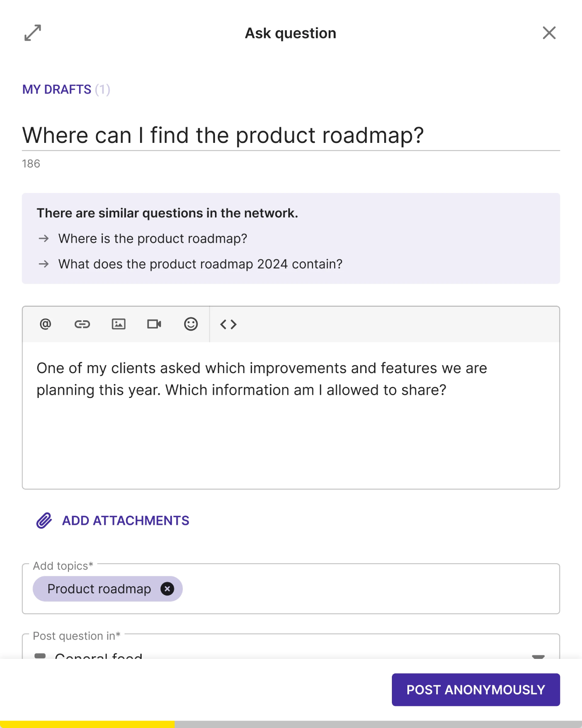
Task: Open the emoji picker
Action: pyautogui.click(x=191, y=324)
